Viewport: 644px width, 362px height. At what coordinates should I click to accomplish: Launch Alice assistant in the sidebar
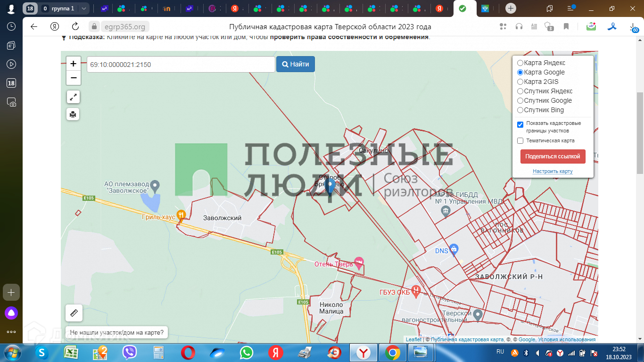(x=11, y=313)
